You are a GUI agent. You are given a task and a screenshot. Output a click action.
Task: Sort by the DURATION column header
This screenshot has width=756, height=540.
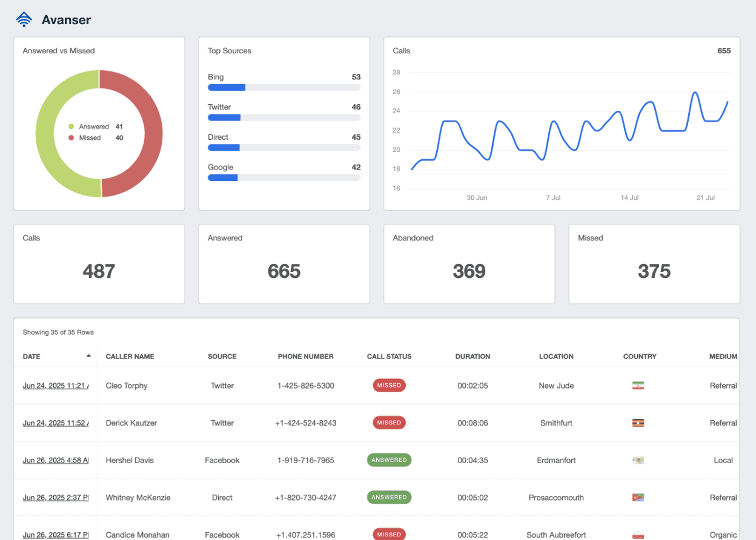(x=472, y=357)
